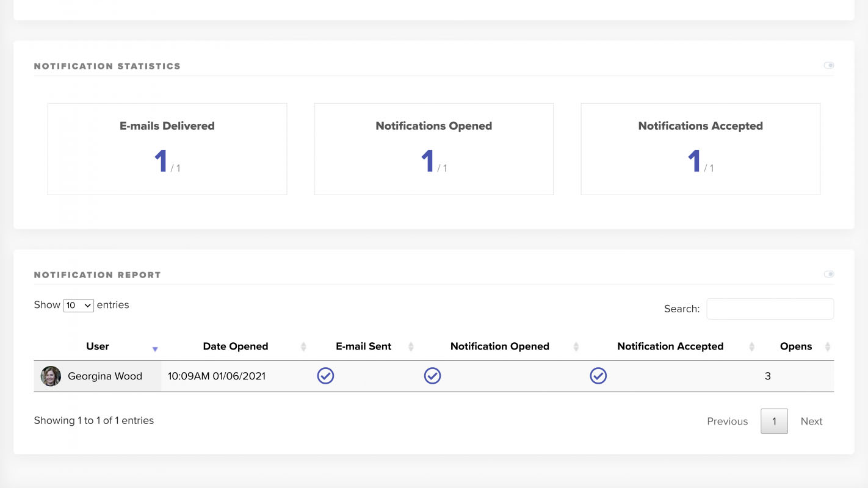The height and width of the screenshot is (488, 868).
Task: Toggle the Notification Statistics panel switch
Action: point(828,65)
